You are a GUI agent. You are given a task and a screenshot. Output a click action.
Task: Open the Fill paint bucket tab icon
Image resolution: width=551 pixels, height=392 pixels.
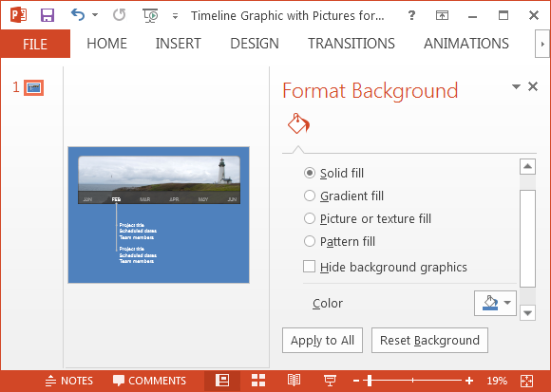(x=298, y=124)
